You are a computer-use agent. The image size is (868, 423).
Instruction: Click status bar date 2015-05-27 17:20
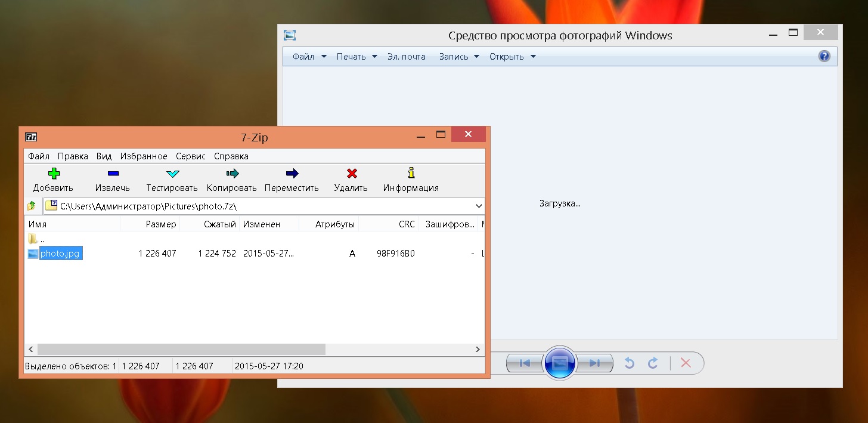pyautogui.click(x=269, y=366)
